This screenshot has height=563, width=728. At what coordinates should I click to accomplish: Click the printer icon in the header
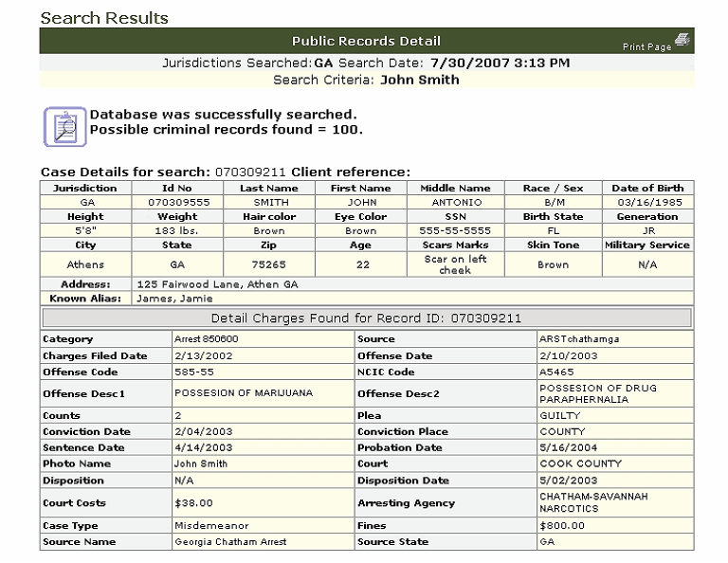pyautogui.click(x=684, y=39)
